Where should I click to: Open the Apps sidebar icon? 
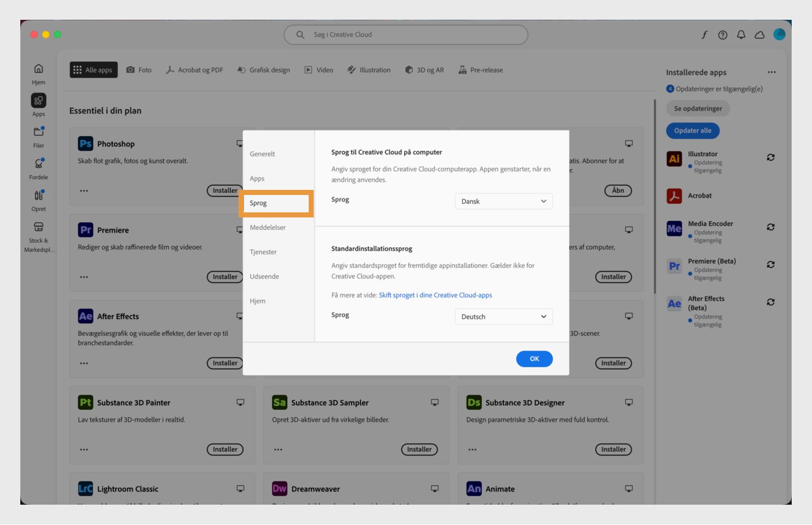coord(39,101)
